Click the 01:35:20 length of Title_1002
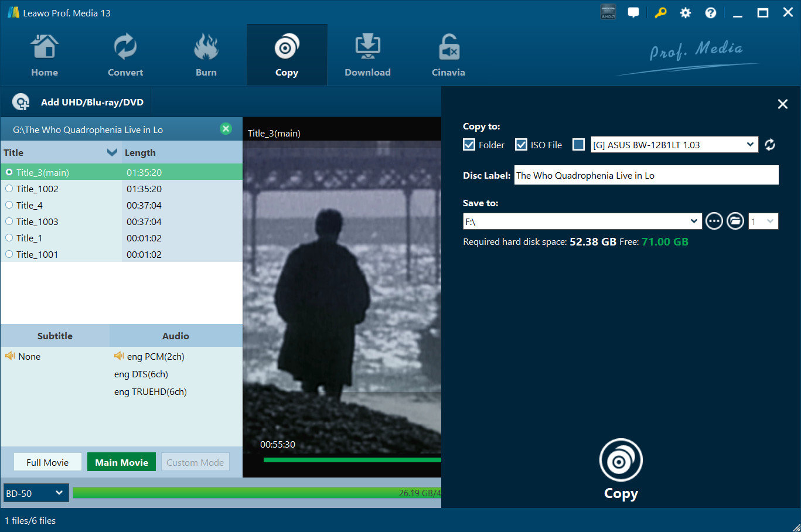The image size is (801, 532). 144,189
